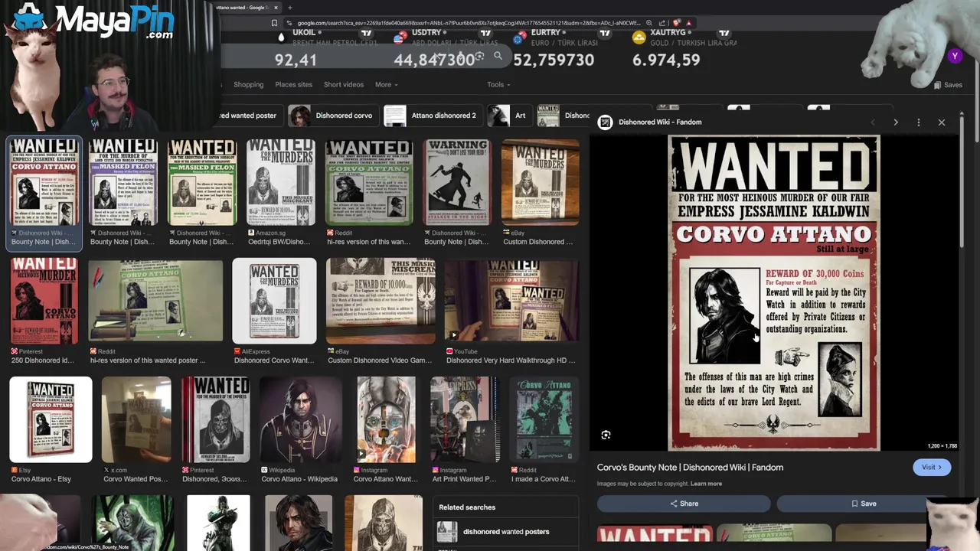Image resolution: width=980 pixels, height=551 pixels.
Task: Show previous image in preview panel
Action: pyautogui.click(x=872, y=122)
